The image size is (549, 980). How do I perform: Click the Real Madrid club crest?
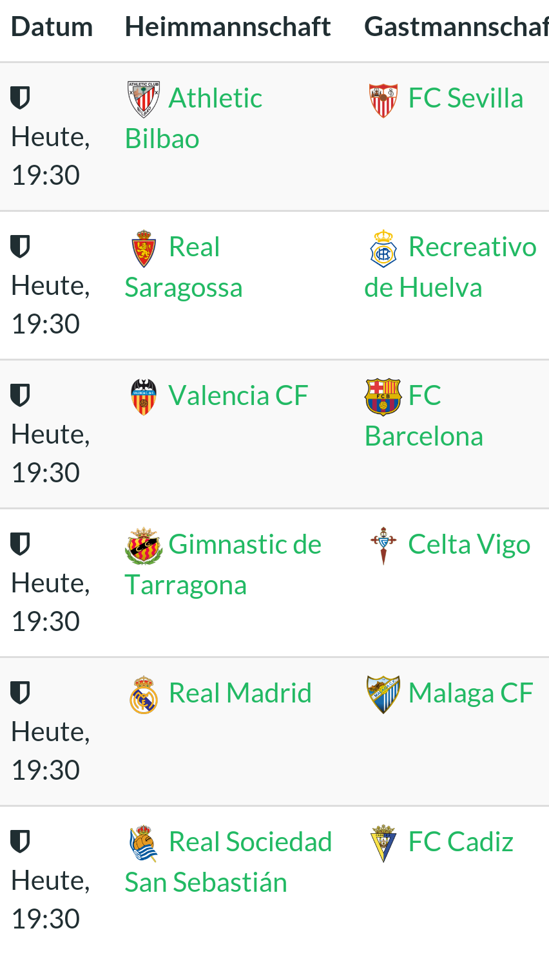point(143,695)
